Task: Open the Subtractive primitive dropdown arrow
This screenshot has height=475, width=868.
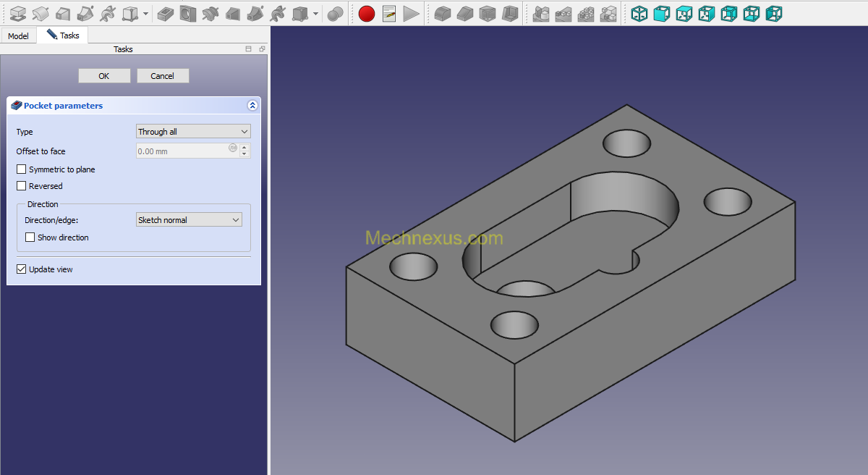Action: (316, 13)
